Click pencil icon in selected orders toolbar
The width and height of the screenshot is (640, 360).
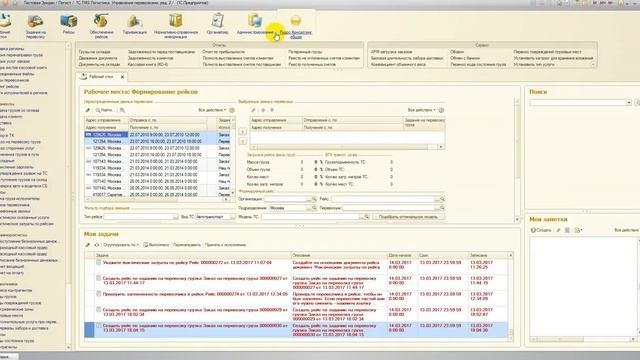pyautogui.click(x=253, y=110)
